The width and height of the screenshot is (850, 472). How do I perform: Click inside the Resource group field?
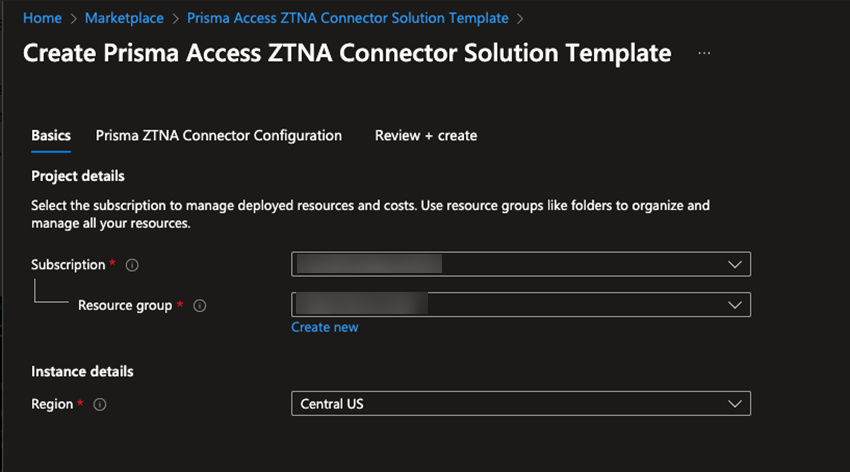(x=520, y=303)
